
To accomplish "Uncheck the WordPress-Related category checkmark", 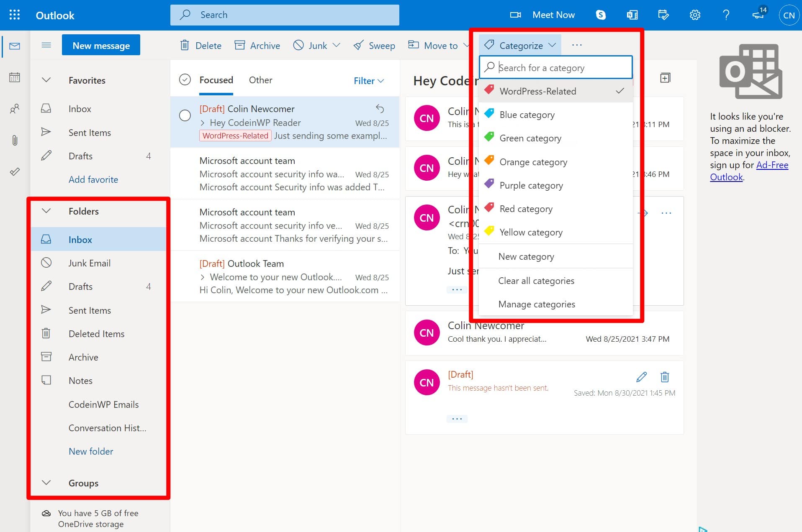I will pos(619,91).
